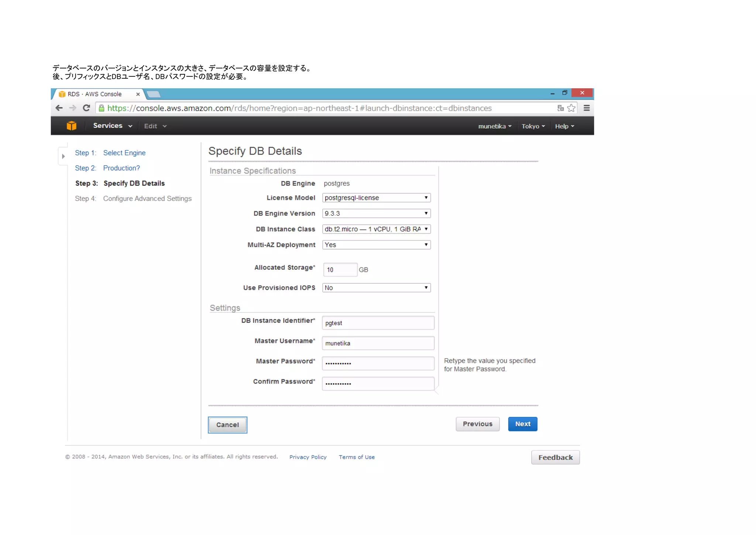Open the DB Instance Class dropdown

pos(376,229)
